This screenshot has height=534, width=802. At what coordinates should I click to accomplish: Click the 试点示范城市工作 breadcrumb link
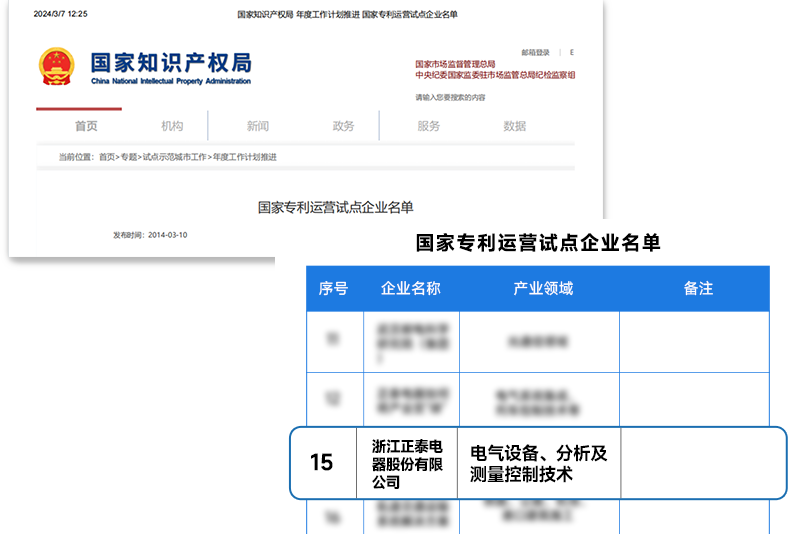(174, 157)
